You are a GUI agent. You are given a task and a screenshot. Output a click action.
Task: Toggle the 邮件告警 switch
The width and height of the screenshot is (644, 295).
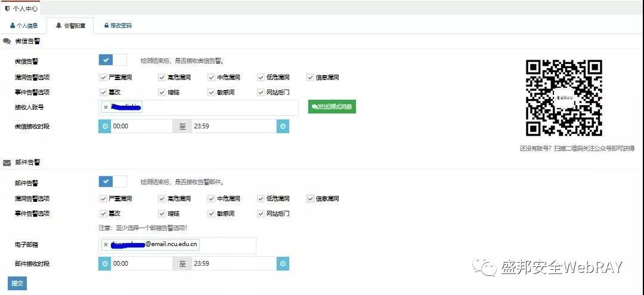click(113, 182)
